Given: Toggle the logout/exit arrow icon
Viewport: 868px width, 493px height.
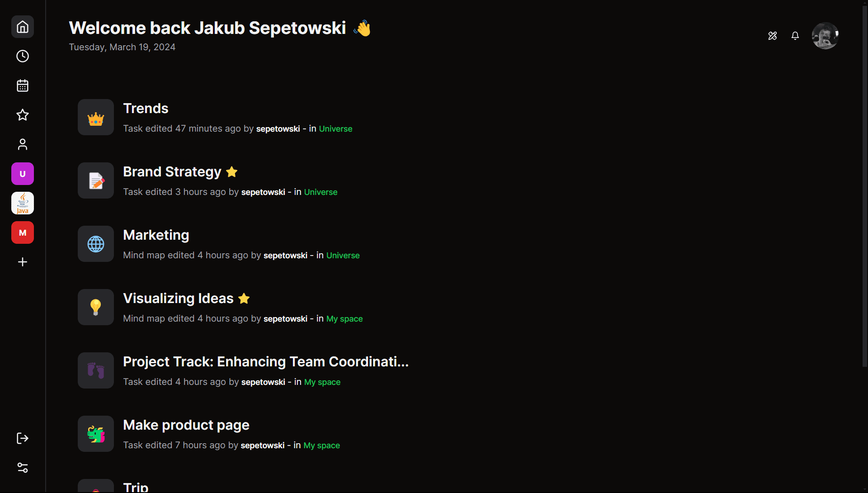Looking at the screenshot, I should tap(23, 438).
